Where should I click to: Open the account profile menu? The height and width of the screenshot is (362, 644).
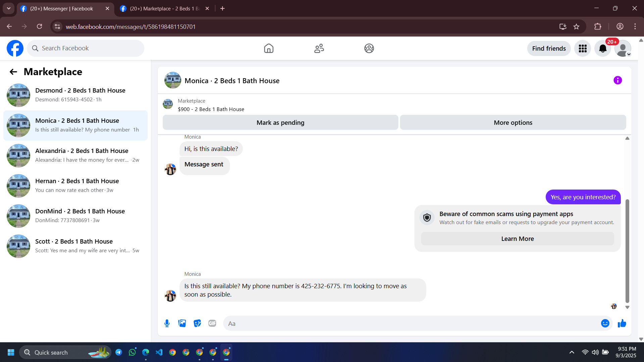pyautogui.click(x=623, y=48)
